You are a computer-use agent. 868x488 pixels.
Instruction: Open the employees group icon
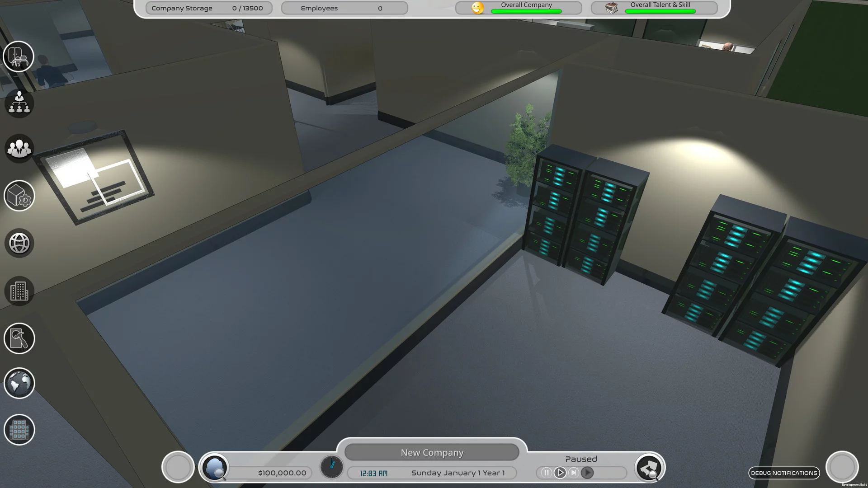point(19,148)
